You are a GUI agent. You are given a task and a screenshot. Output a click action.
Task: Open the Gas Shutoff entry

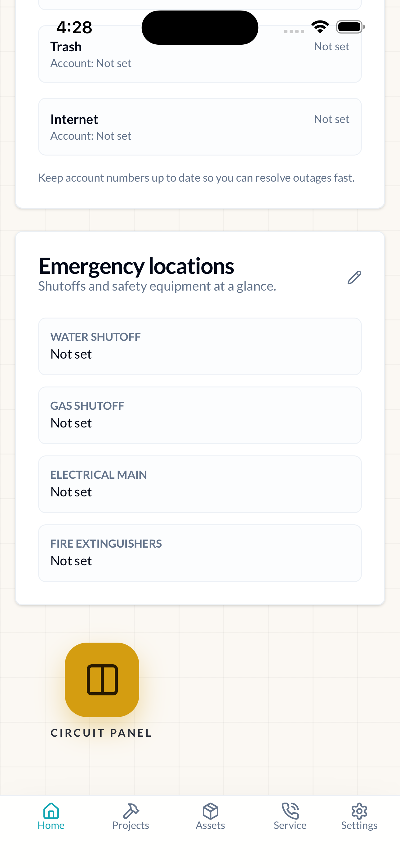(x=200, y=415)
